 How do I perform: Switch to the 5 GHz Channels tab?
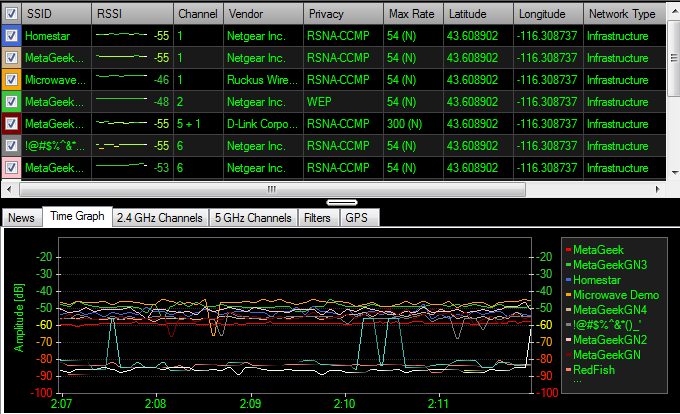(x=253, y=218)
